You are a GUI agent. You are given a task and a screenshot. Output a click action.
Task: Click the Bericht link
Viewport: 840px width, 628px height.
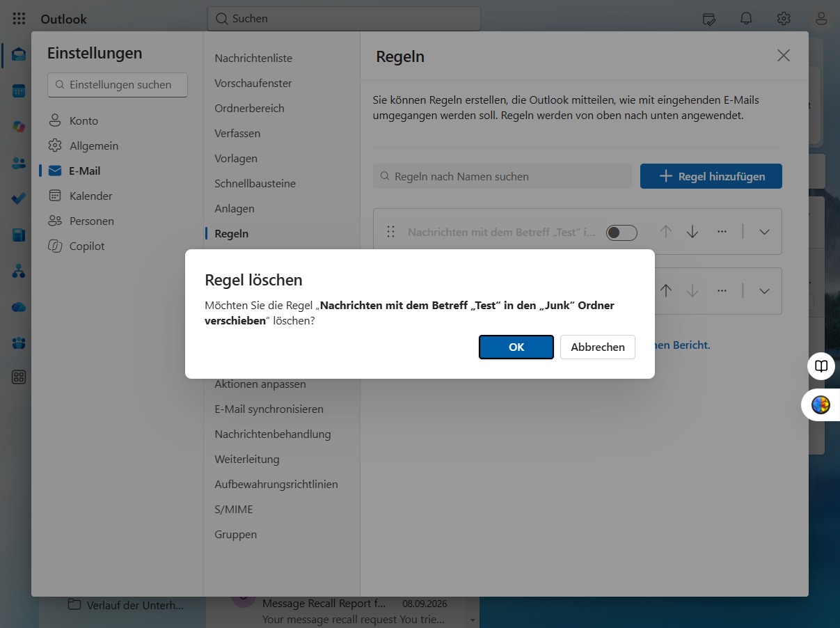682,345
